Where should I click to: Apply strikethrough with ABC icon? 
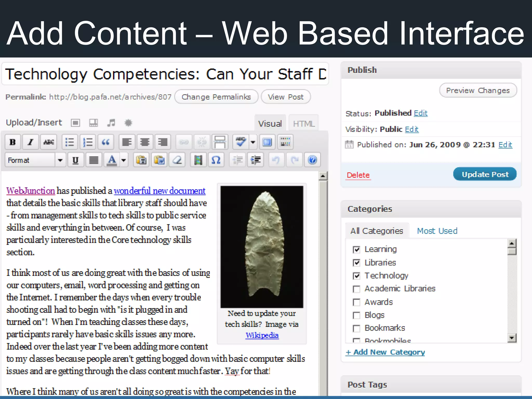(48, 142)
